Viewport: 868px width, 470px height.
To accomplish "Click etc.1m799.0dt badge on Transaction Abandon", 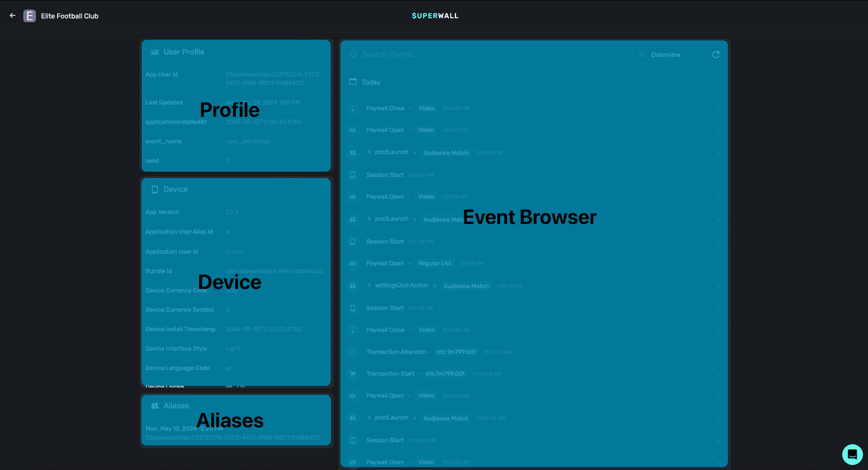I will pos(456,352).
